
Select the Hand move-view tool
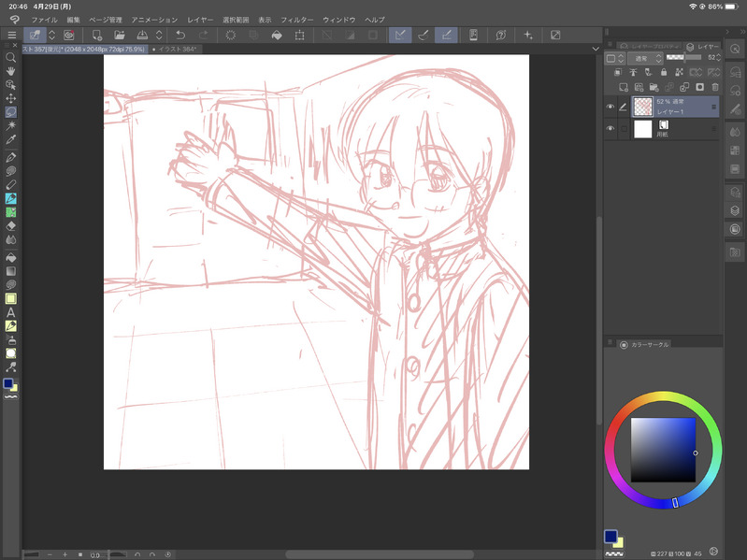10,71
